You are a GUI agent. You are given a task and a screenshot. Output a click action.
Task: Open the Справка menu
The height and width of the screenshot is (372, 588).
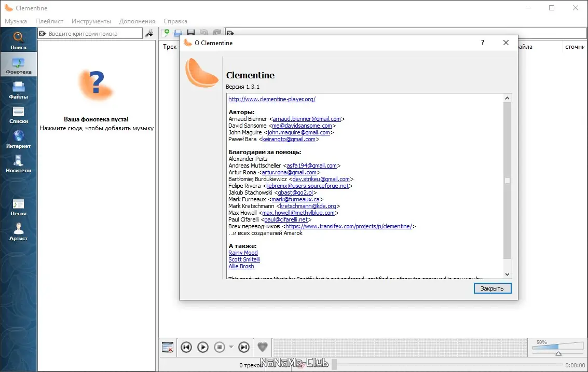click(175, 21)
